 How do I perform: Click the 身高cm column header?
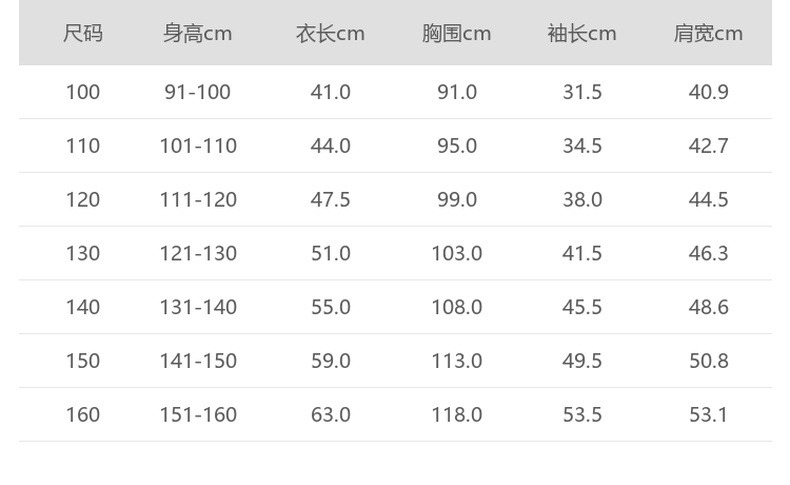[197, 33]
